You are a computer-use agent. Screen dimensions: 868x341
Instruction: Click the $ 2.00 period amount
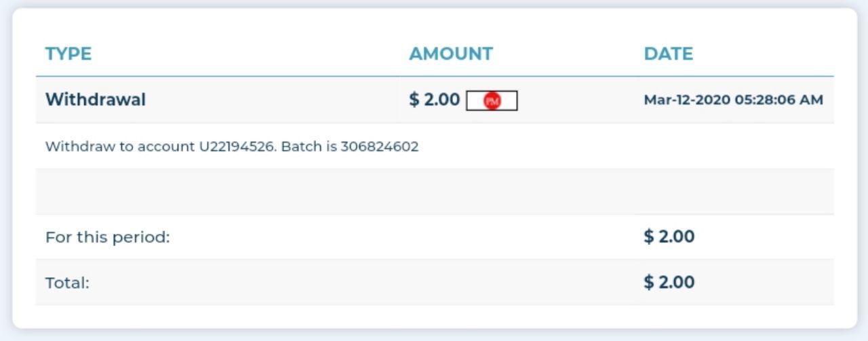tap(669, 237)
